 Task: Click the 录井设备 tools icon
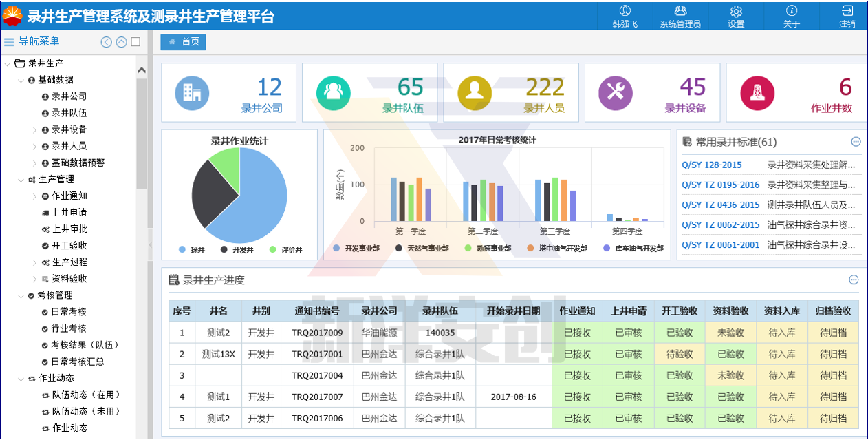pos(616,92)
